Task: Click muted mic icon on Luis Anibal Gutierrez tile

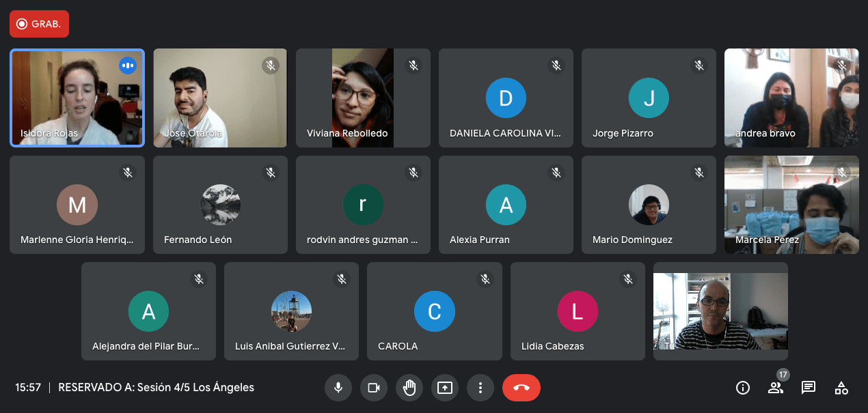Action: click(x=342, y=279)
